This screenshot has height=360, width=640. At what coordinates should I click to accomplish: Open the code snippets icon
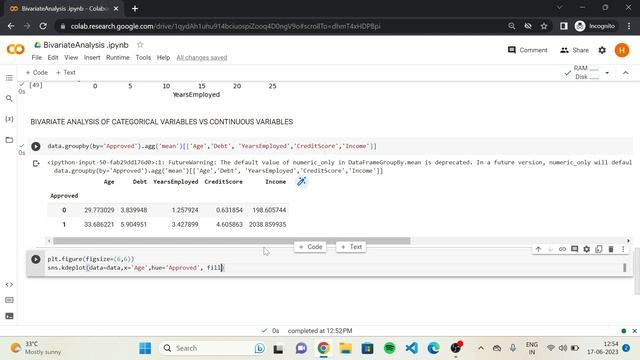point(9,284)
